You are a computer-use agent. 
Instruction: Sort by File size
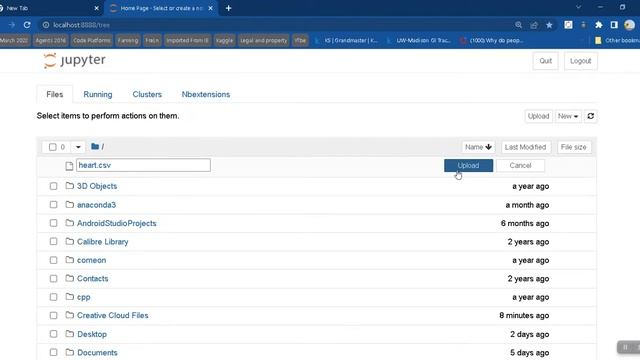coord(573,147)
